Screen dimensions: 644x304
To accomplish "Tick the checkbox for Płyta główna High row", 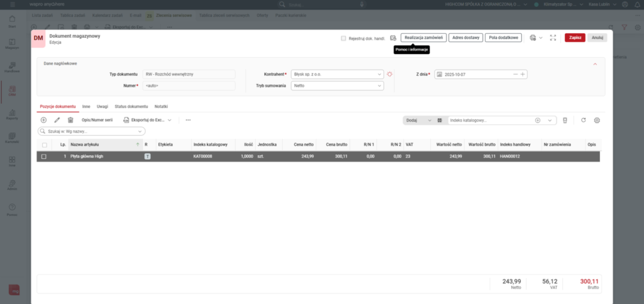I will (x=44, y=156).
